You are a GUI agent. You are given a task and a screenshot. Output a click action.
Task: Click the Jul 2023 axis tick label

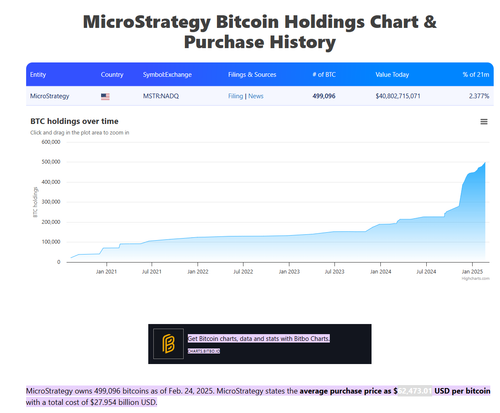tap(334, 272)
